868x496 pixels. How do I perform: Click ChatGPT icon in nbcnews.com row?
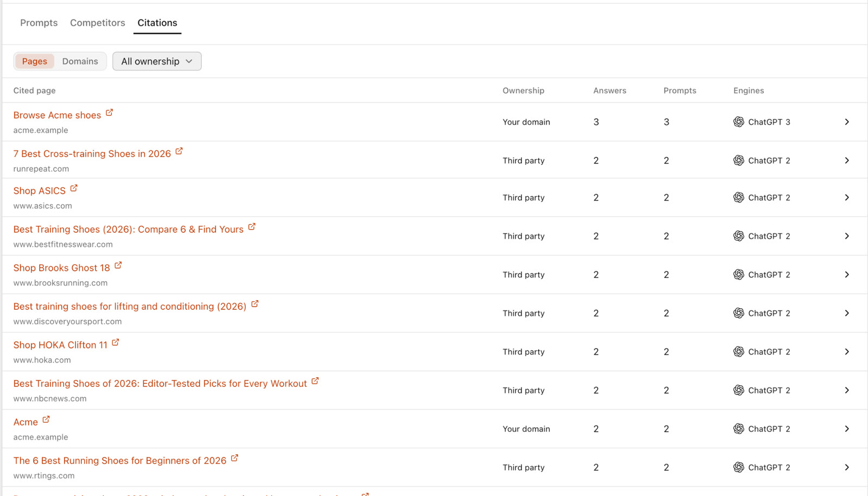[738, 390]
